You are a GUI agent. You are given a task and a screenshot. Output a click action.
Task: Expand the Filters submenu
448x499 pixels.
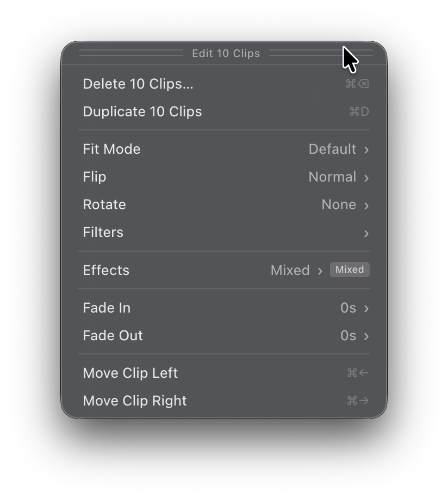[x=217, y=232]
